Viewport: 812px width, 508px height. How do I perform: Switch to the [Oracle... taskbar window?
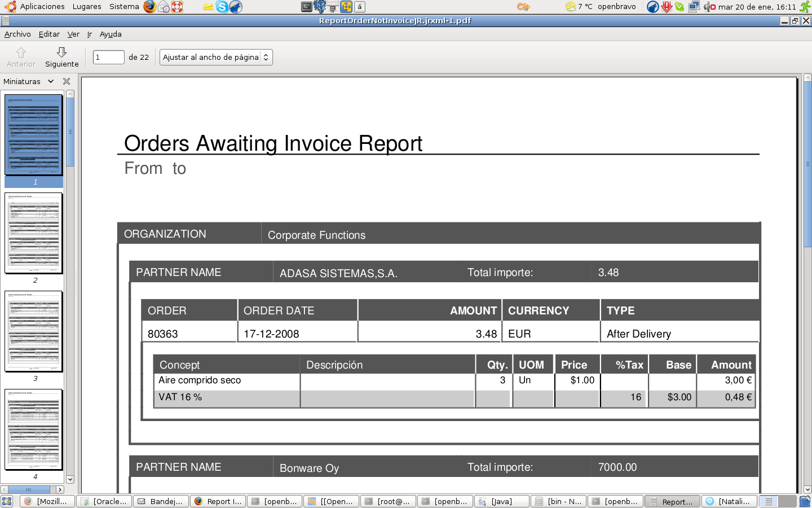(104, 501)
